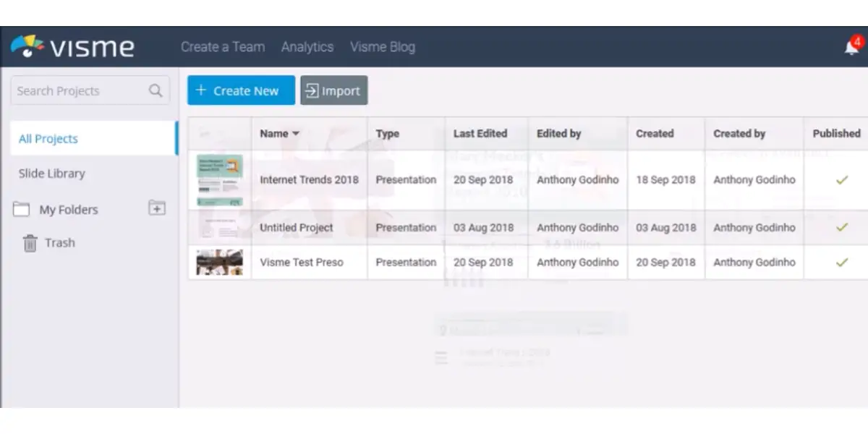Click Create New button
Screen dimensions: 868x434
click(x=241, y=90)
